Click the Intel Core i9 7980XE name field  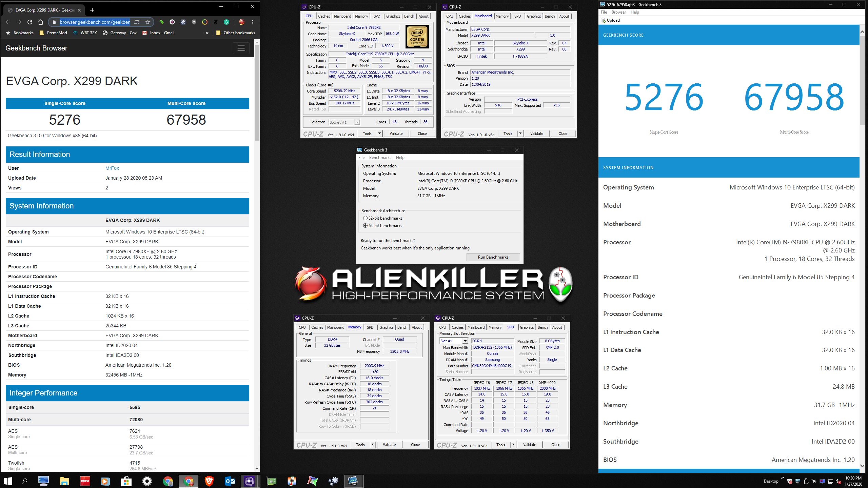[363, 27]
